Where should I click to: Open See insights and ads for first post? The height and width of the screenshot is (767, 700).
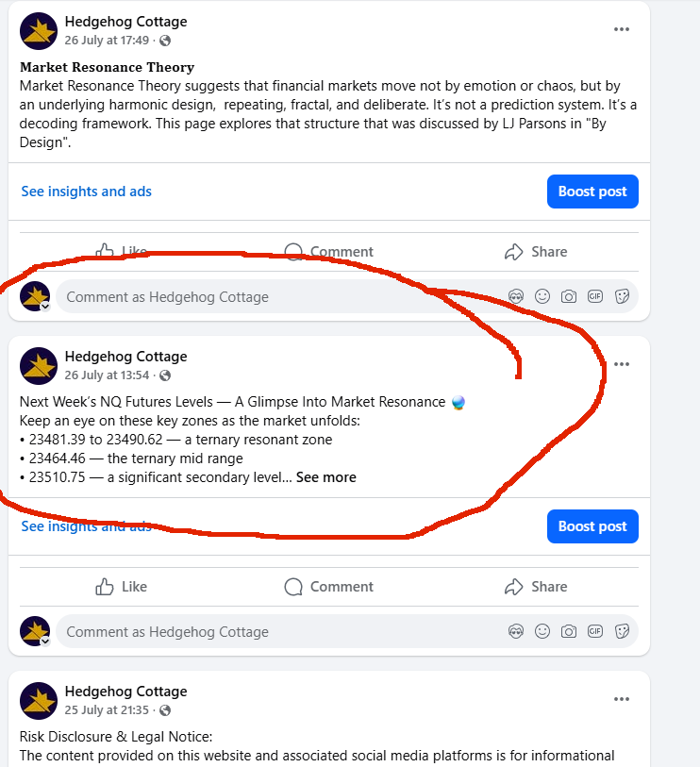tap(86, 192)
